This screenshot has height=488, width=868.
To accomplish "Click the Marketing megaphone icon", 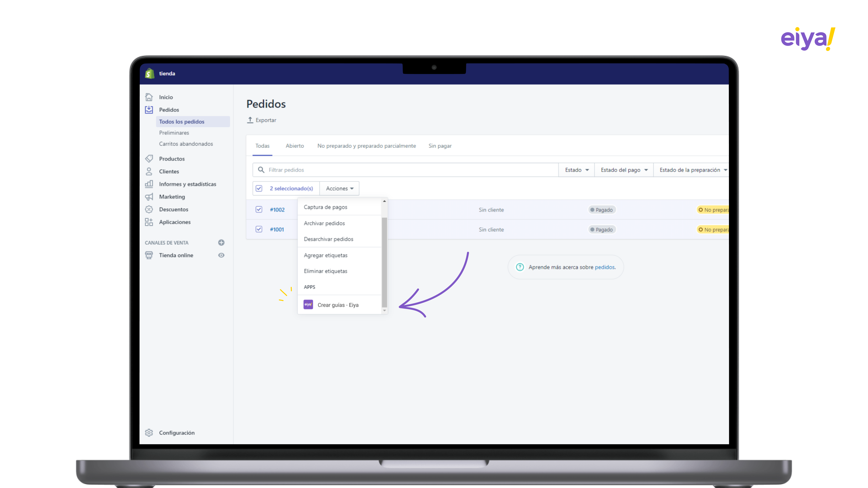I will pos(149,197).
